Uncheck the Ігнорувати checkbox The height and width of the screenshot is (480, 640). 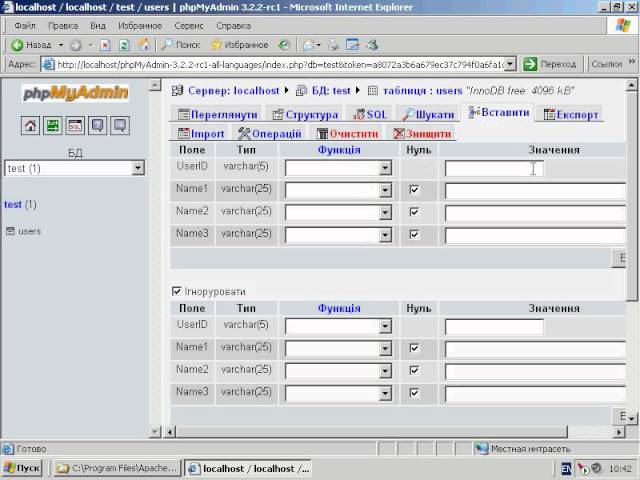[x=176, y=291]
